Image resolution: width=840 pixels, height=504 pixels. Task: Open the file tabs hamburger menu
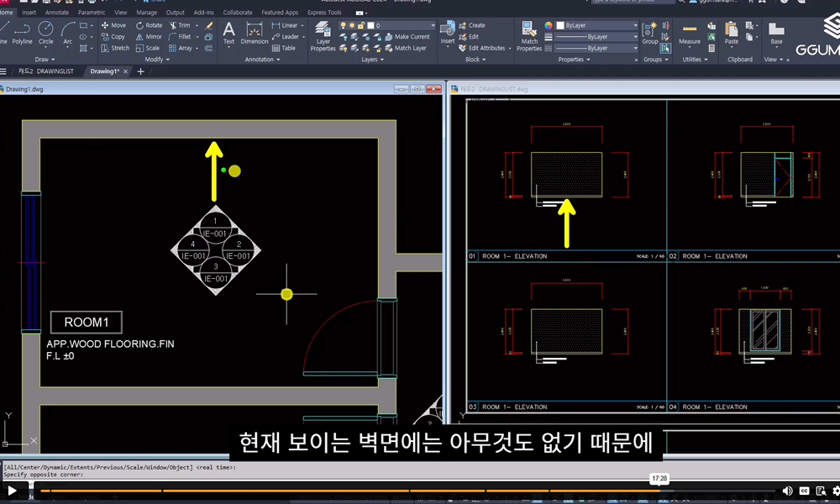pyautogui.click(x=3, y=71)
